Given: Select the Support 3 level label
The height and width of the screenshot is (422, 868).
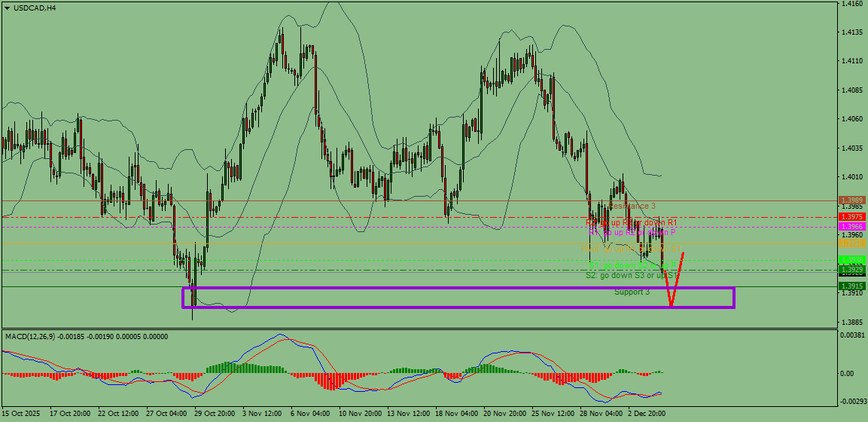Looking at the screenshot, I should 632,292.
